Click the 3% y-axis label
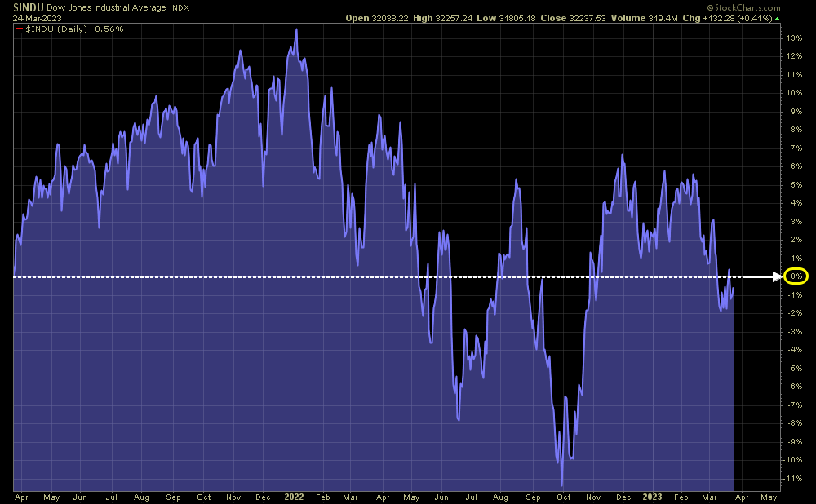Image resolution: width=816 pixels, height=504 pixels. tap(796, 222)
